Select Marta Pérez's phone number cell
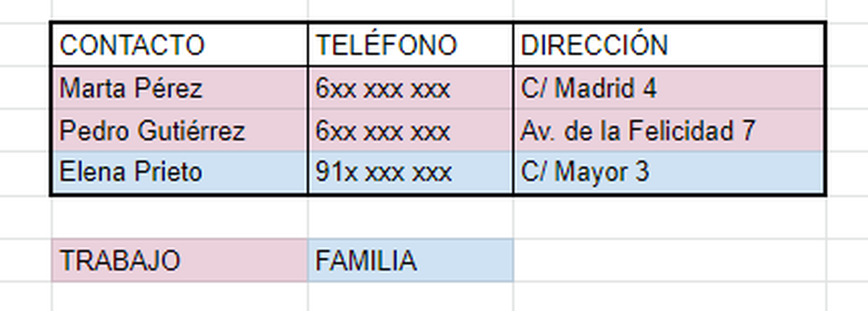Viewport: 868px width, 311px height. pyautogui.click(x=410, y=88)
